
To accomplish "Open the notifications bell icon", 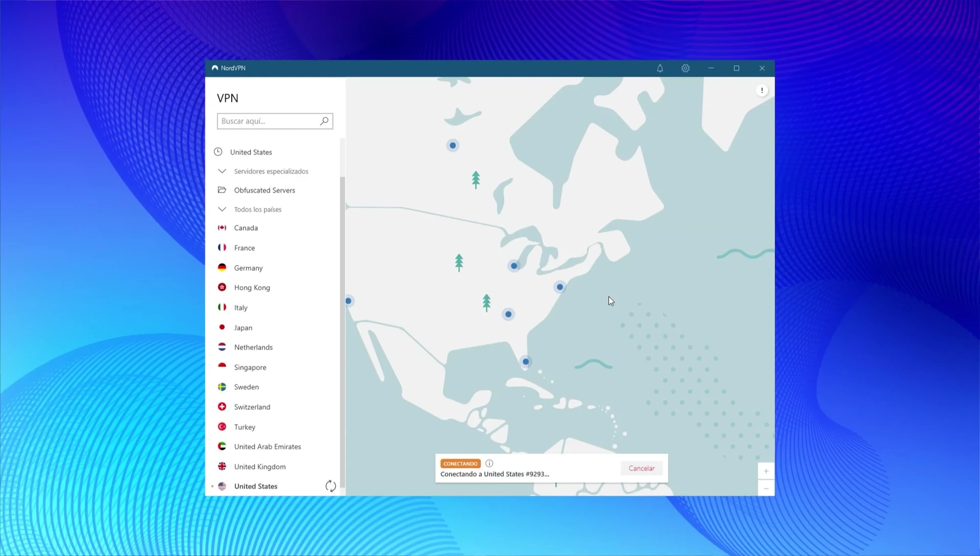I will [660, 68].
